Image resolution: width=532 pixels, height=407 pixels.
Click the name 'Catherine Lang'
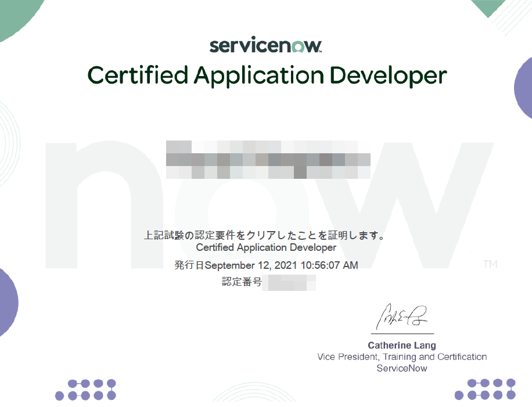[x=402, y=345]
